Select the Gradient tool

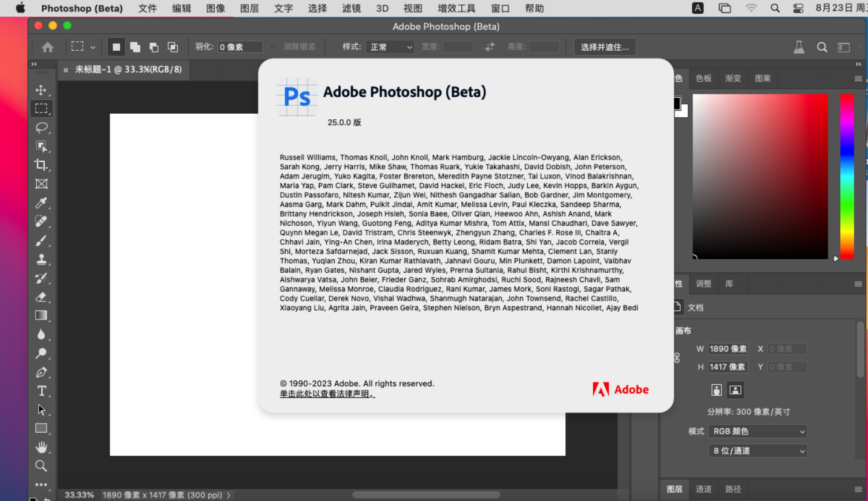41,315
